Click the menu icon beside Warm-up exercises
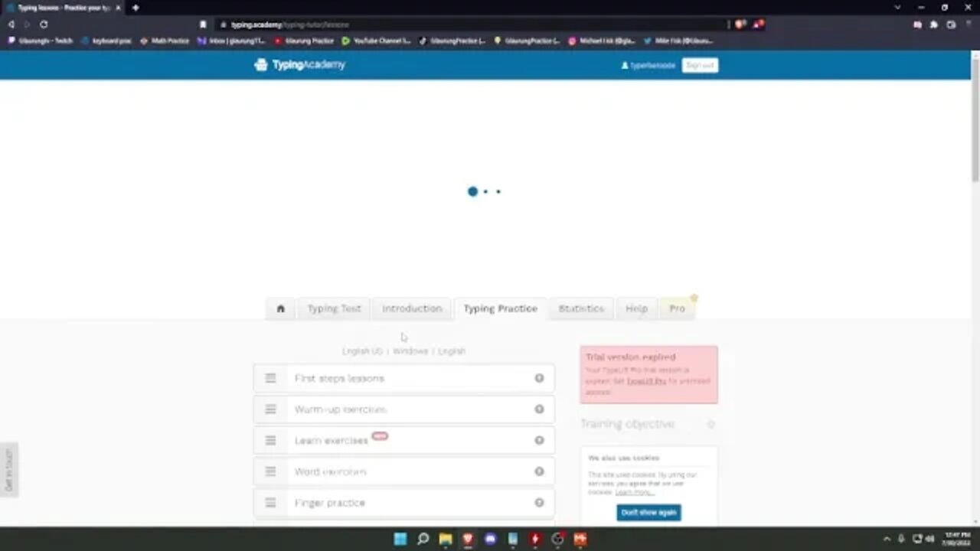The height and width of the screenshot is (551, 980). click(270, 409)
